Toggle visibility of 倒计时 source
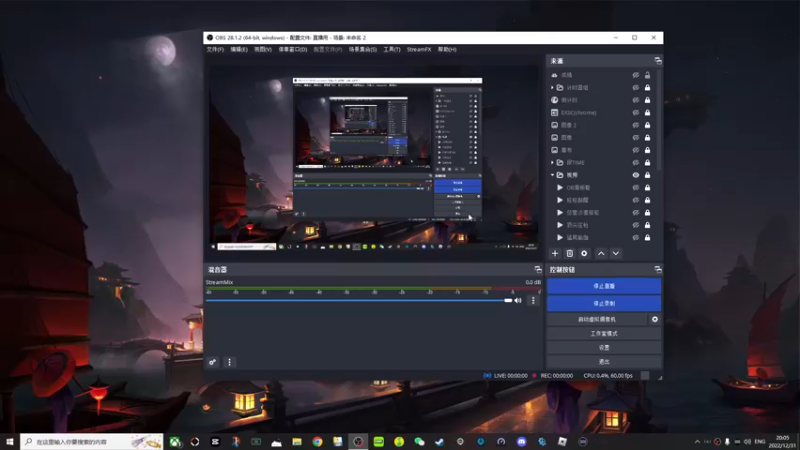This screenshot has width=800, height=450. tap(636, 100)
